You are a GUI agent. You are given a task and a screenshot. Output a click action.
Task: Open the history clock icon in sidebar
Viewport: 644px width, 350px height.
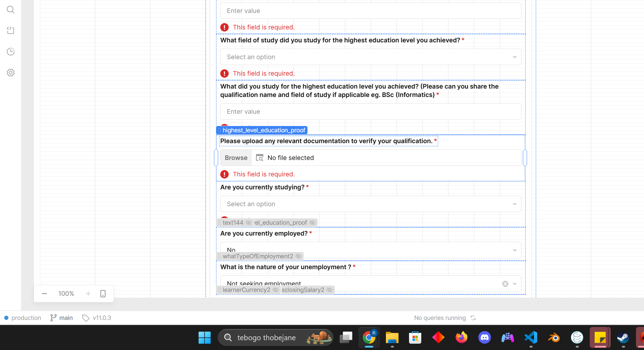11,52
